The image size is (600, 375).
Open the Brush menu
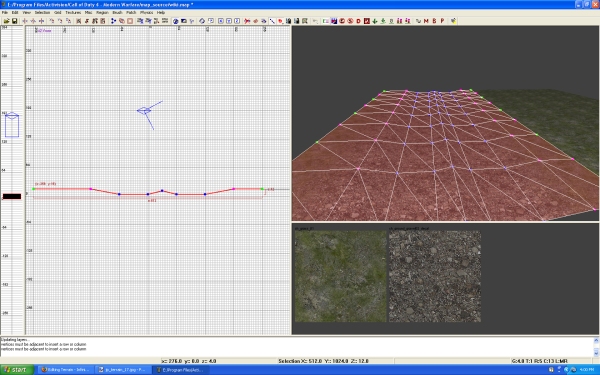117,13
